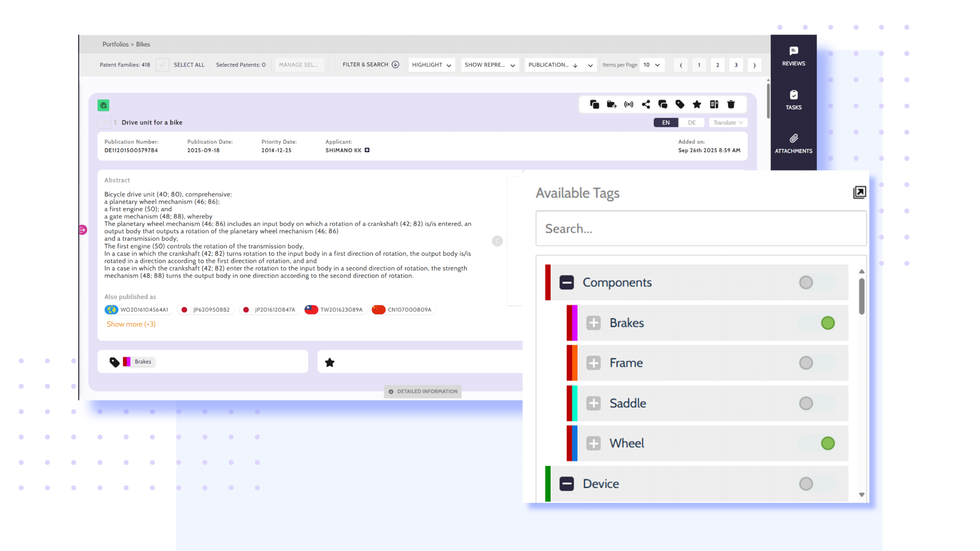Open the comments speech-bubble icon

(663, 104)
